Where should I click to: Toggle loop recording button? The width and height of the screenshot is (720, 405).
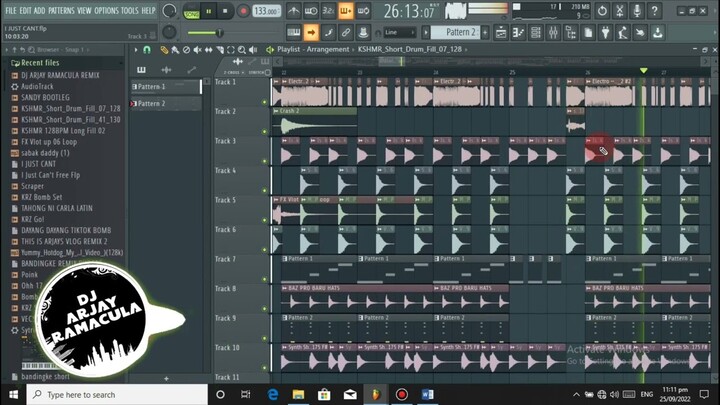pyautogui.click(x=363, y=11)
